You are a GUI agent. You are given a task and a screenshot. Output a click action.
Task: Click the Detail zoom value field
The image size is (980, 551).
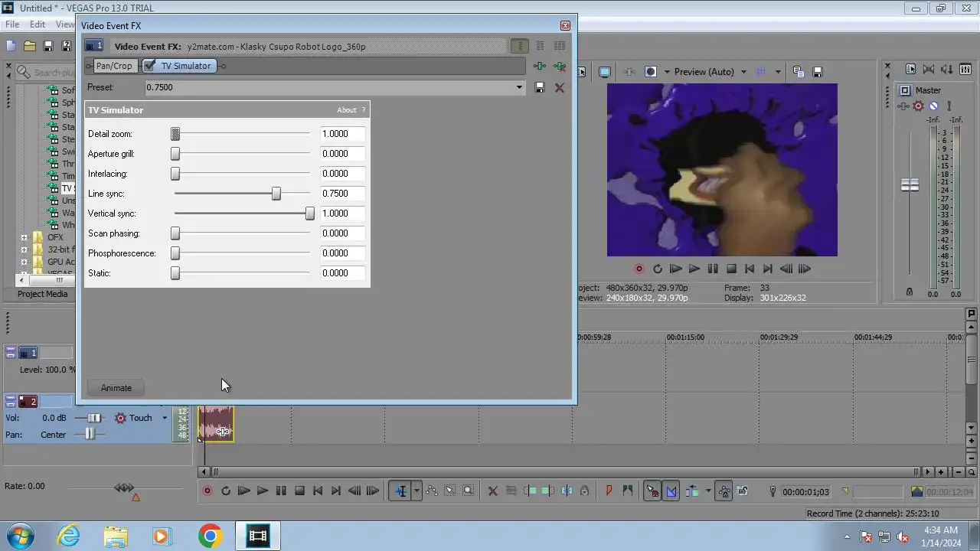coord(341,134)
